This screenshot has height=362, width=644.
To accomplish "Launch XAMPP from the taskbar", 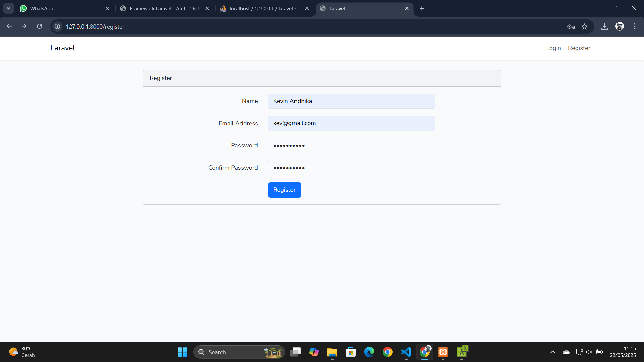I will [x=443, y=352].
